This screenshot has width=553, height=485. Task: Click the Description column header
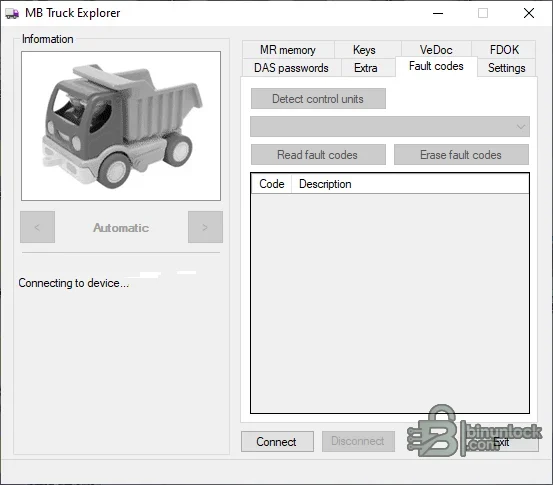click(410, 184)
